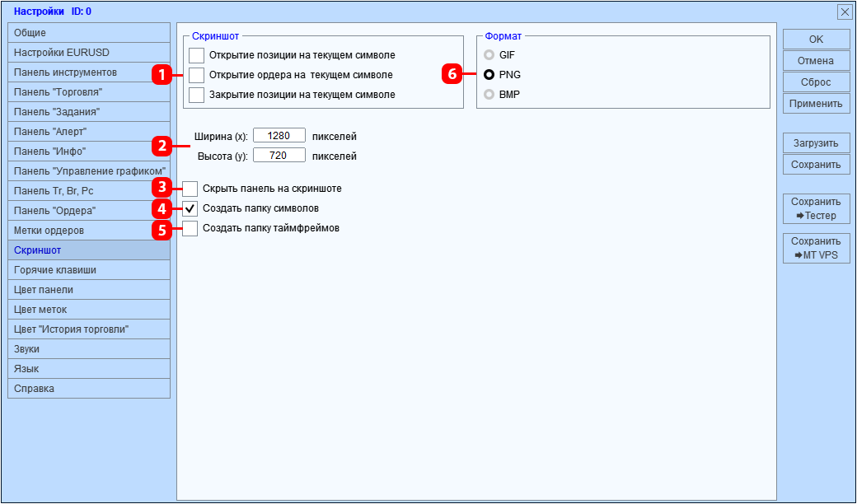This screenshot has height=504, width=857.
Task: Click the Ширина (x) width input field
Action: tap(279, 136)
